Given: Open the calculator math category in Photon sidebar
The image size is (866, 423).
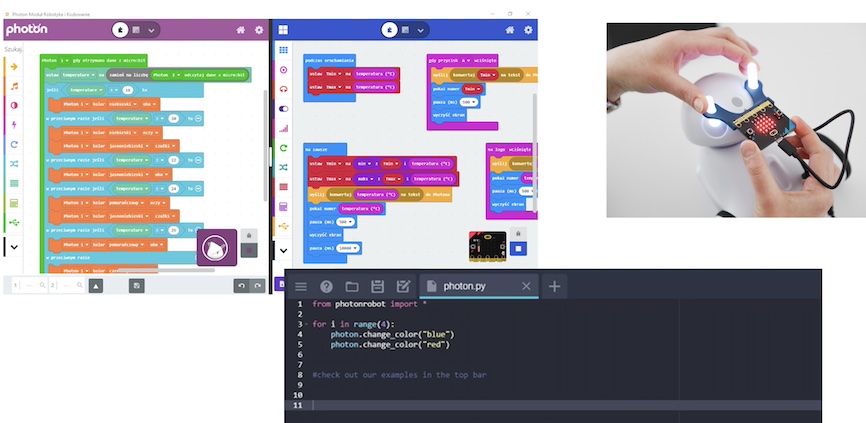Looking at the screenshot, I should pyautogui.click(x=14, y=203).
